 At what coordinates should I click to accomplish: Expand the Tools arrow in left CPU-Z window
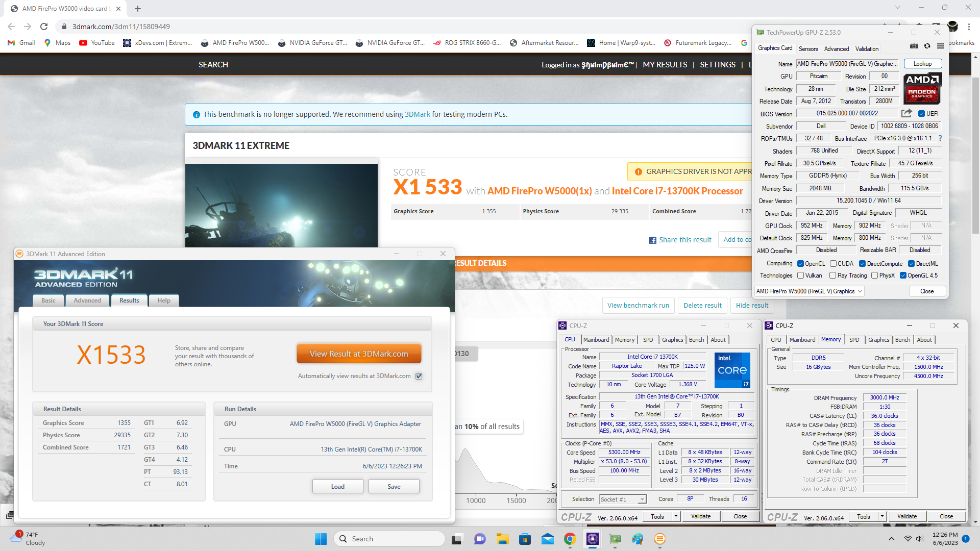(676, 516)
